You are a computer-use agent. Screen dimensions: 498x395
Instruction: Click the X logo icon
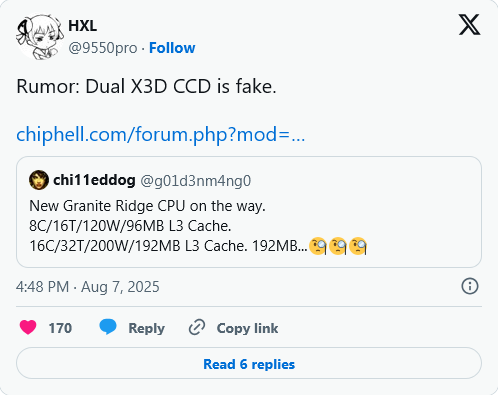click(x=469, y=24)
